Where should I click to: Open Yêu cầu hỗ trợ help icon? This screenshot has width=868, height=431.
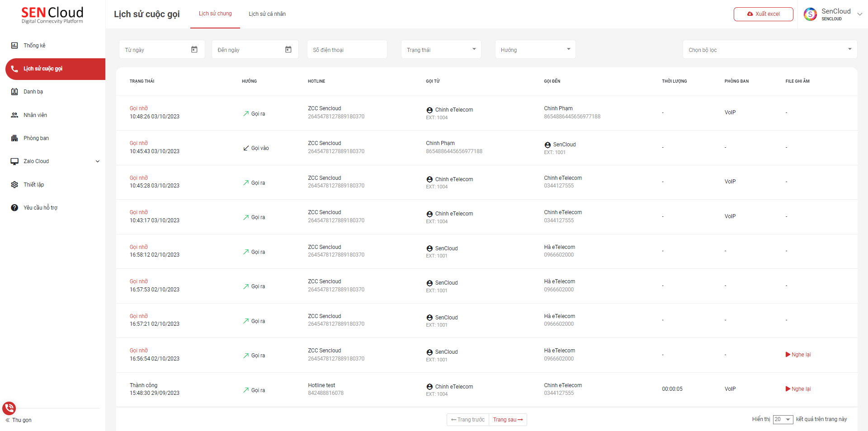(x=14, y=208)
